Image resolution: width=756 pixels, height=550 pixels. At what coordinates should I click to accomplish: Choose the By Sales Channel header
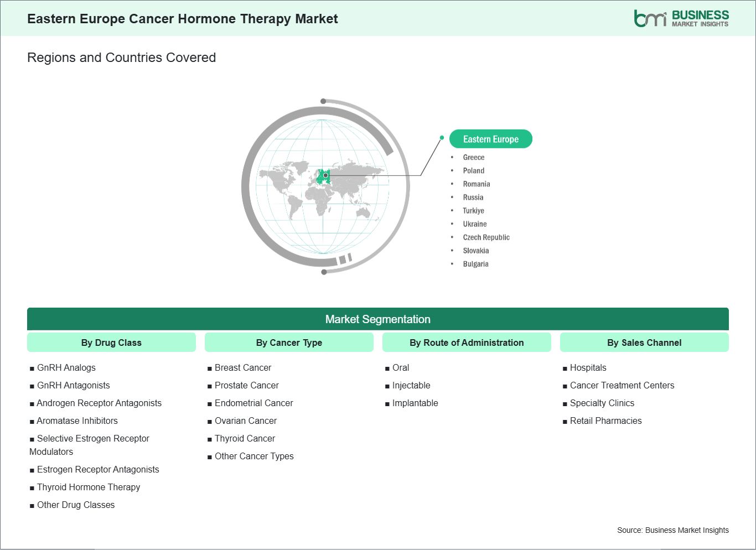(644, 343)
